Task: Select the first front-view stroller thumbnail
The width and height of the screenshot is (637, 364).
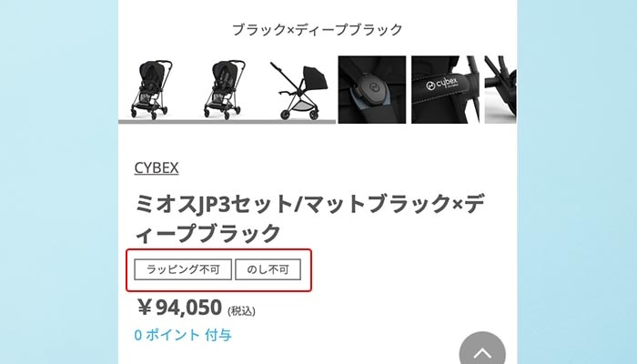Action: [152, 89]
